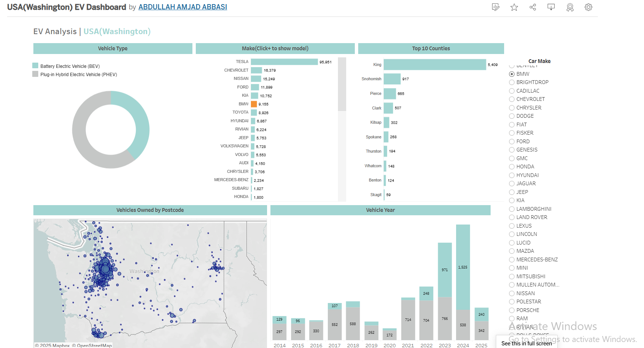The height and width of the screenshot is (348, 644).
Task: Select FORD radio button in Car Make
Action: click(512, 141)
